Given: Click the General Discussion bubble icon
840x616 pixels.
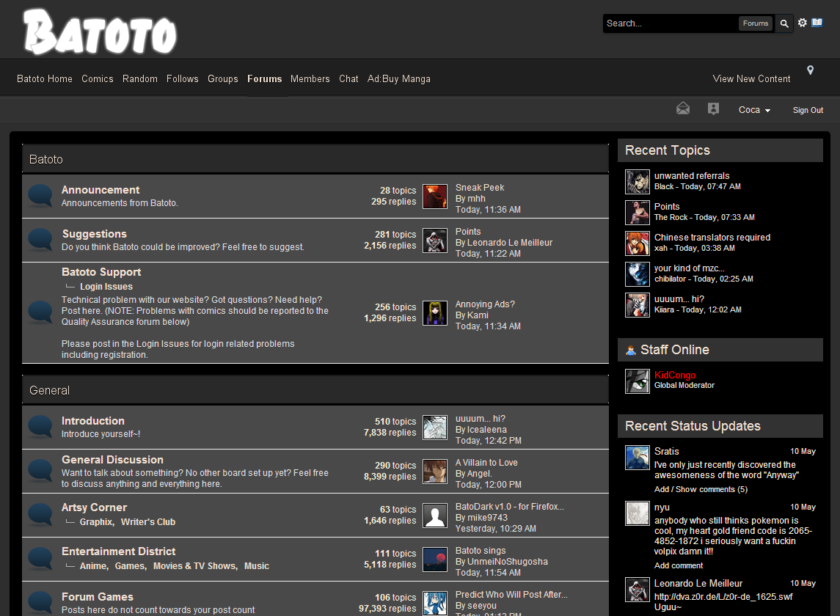Looking at the screenshot, I should pyautogui.click(x=40, y=471).
